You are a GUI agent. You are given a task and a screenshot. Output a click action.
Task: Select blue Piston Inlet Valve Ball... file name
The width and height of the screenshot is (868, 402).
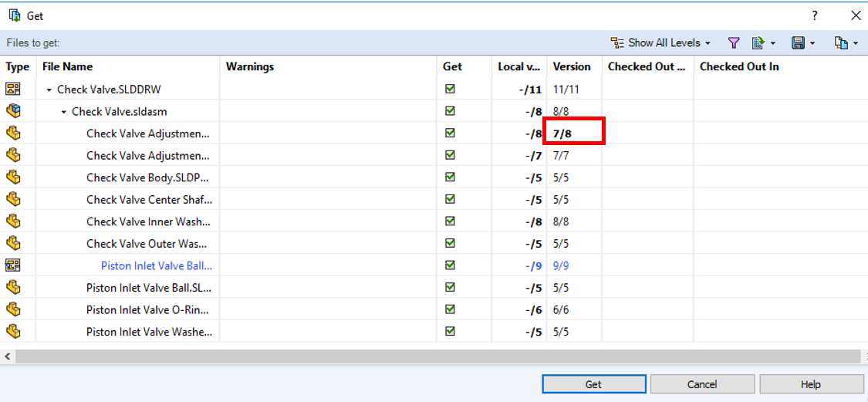(x=157, y=265)
